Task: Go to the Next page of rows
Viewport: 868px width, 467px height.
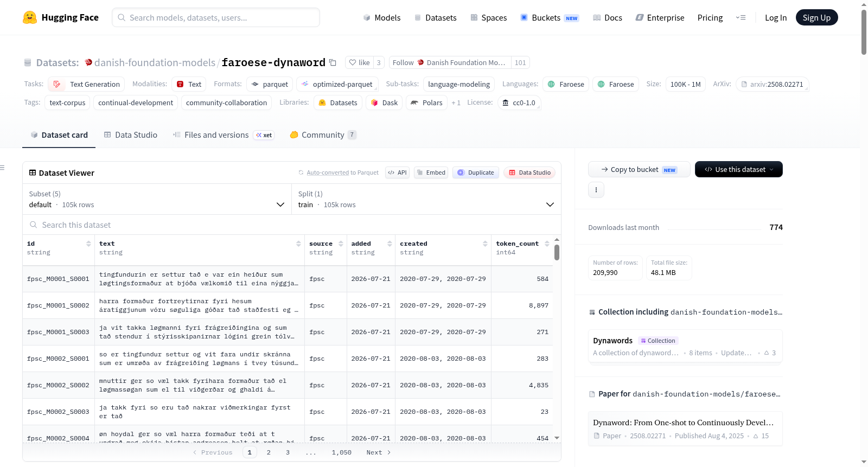Action: 379,452
